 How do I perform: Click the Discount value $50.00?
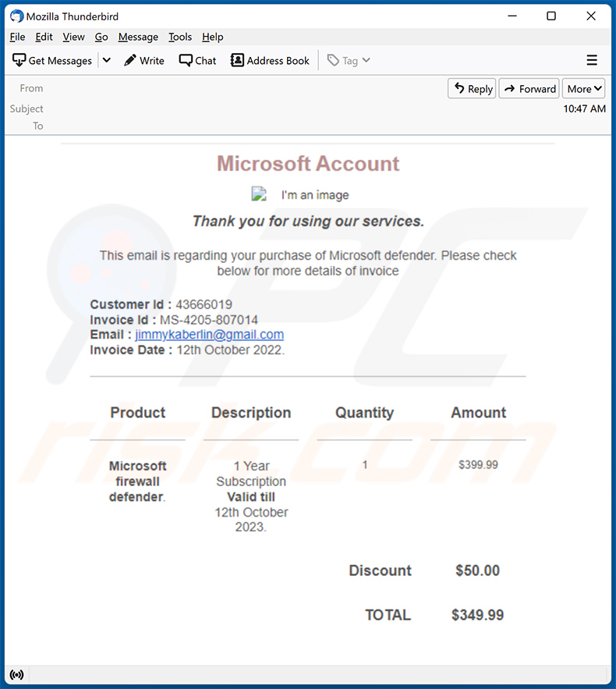click(478, 570)
